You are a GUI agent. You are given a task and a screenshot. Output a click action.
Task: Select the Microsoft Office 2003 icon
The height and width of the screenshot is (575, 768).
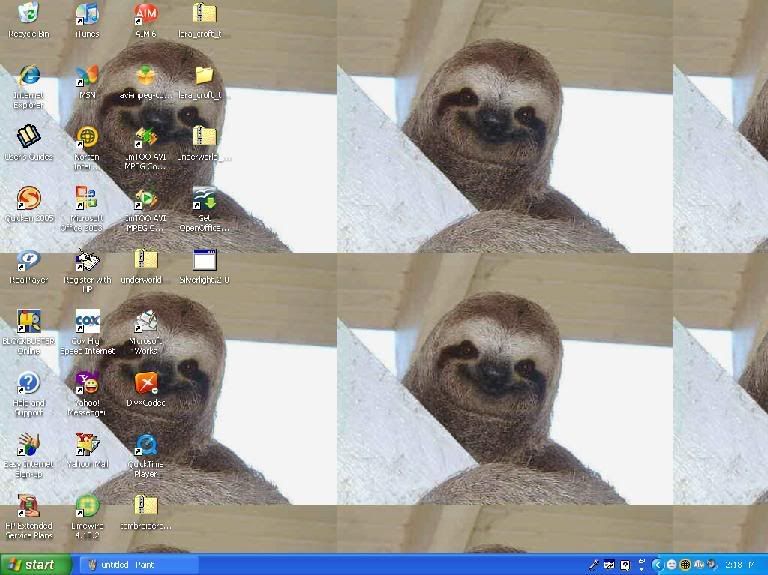87,199
